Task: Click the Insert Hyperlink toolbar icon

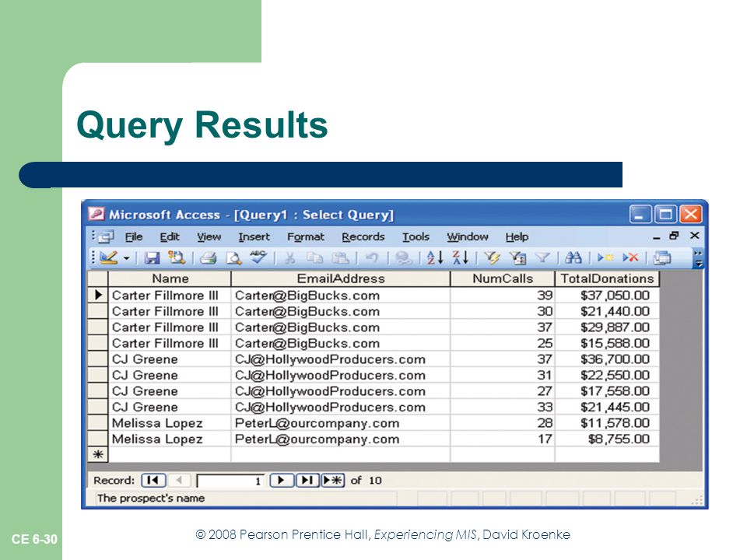Action: [x=404, y=258]
